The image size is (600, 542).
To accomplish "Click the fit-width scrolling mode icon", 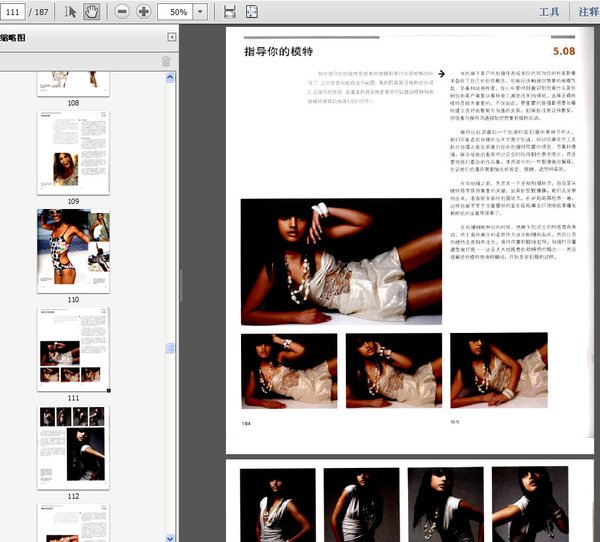I will (x=230, y=11).
